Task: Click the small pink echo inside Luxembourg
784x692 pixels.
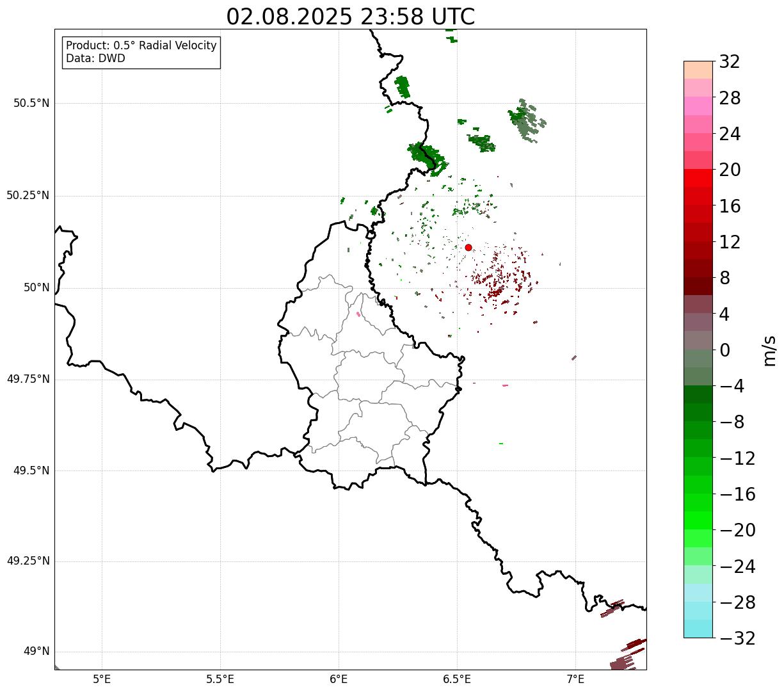Action: (358, 314)
